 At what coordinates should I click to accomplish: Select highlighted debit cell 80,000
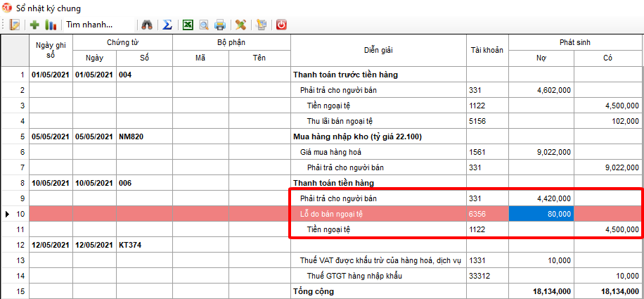click(541, 214)
